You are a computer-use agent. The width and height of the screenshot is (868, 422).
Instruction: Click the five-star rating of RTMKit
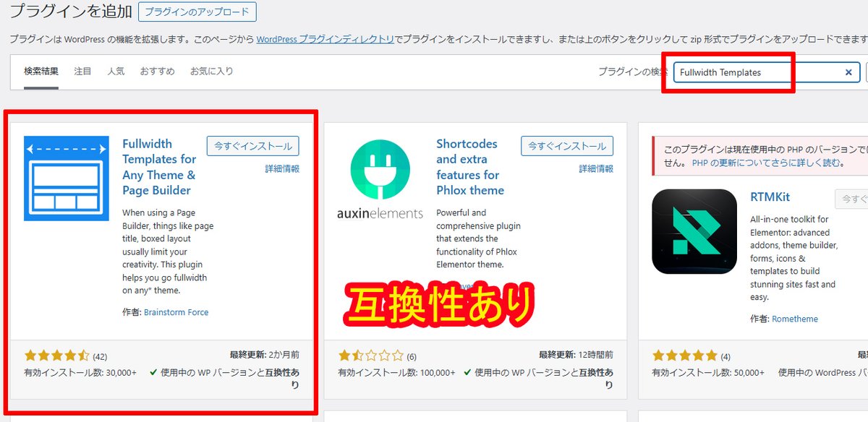(x=685, y=356)
